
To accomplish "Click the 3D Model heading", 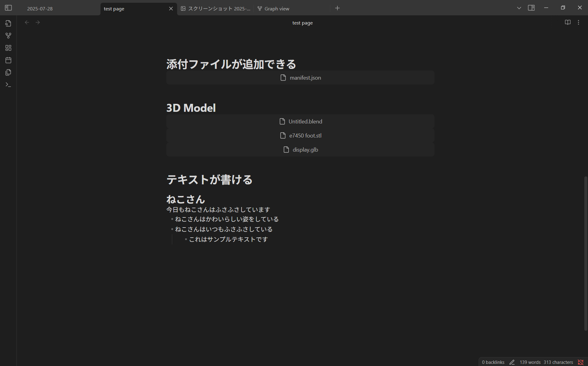I will pos(191,108).
